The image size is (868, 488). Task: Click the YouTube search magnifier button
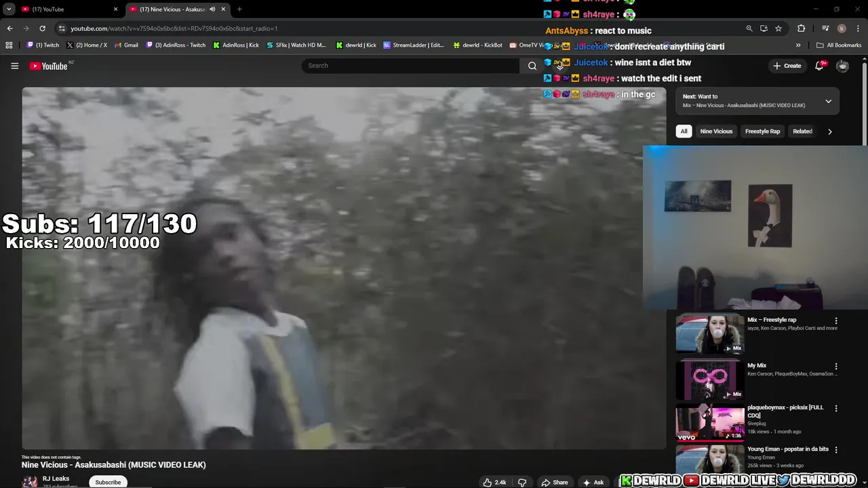(532, 66)
